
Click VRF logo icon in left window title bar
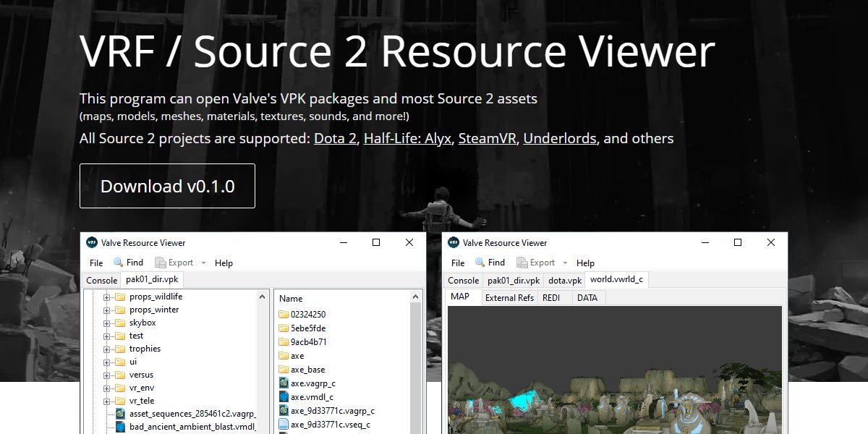(92, 242)
